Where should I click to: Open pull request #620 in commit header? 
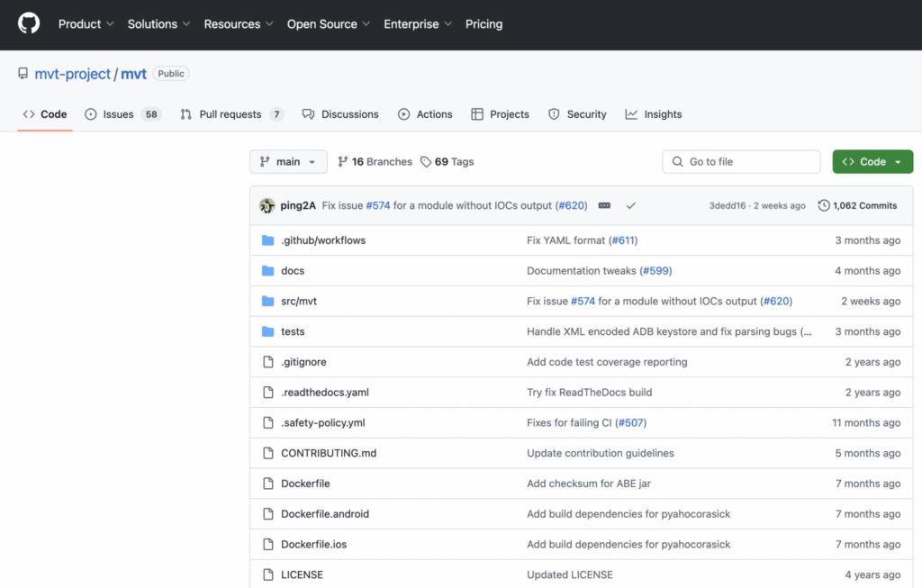[x=572, y=205]
